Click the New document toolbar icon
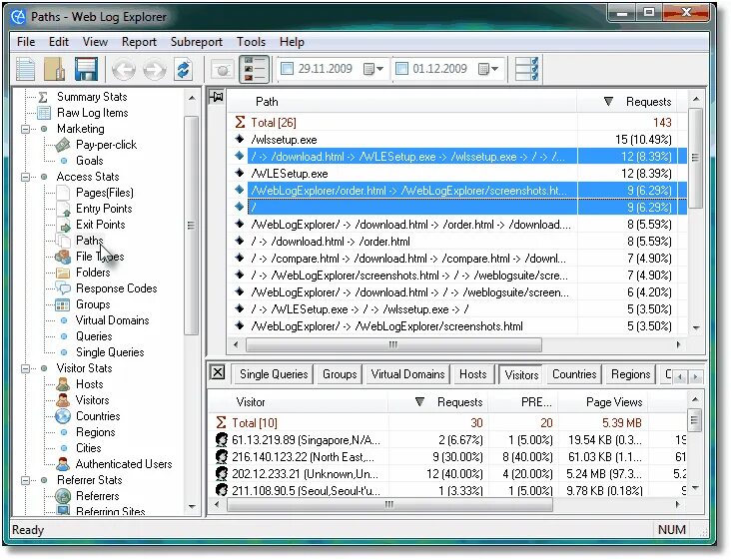This screenshot has height=560, width=731. point(26,69)
